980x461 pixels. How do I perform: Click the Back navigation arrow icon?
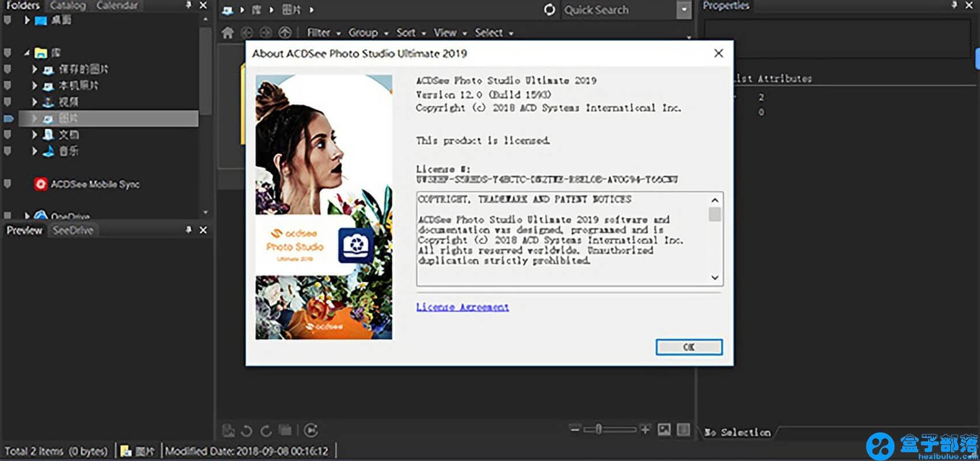point(247,33)
